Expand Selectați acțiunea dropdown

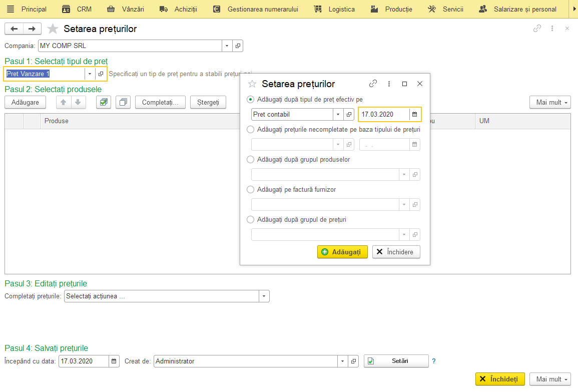coord(264,296)
